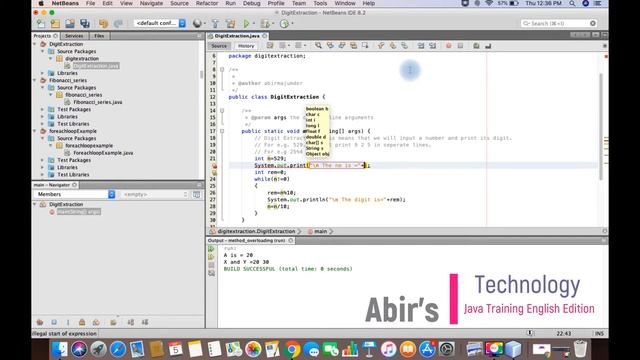Run the project with green play icon
The width and height of the screenshot is (640, 360).
tap(246, 24)
